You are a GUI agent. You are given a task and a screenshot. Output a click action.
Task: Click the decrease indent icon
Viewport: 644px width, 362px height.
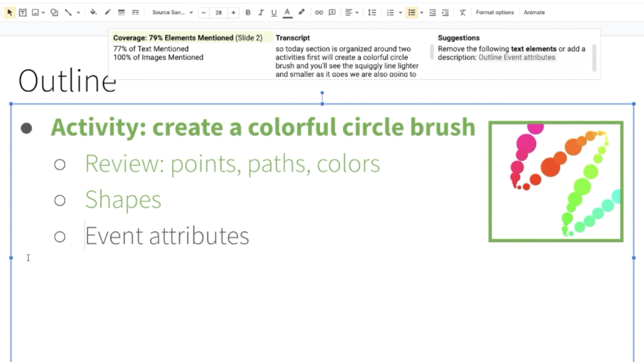(x=431, y=12)
